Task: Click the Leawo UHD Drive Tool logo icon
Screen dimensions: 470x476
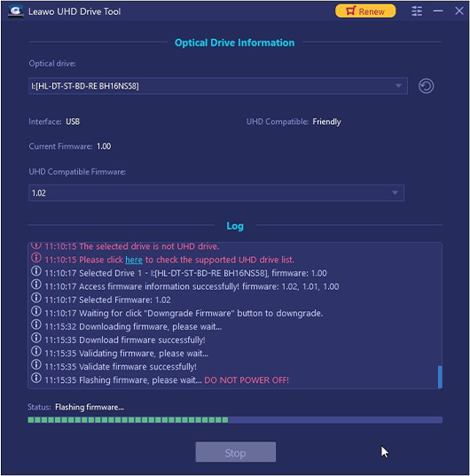Action: [16, 12]
